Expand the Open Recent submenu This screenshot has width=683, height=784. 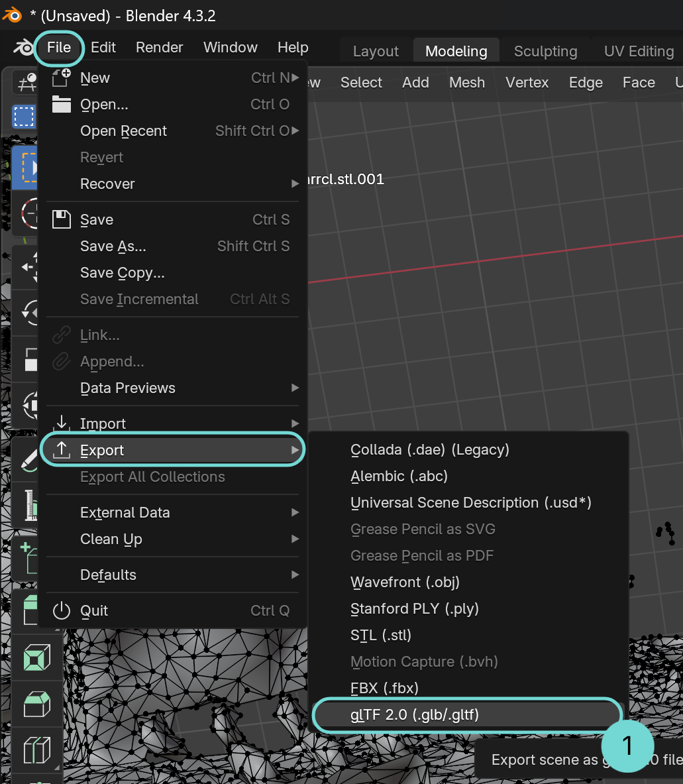click(x=123, y=131)
